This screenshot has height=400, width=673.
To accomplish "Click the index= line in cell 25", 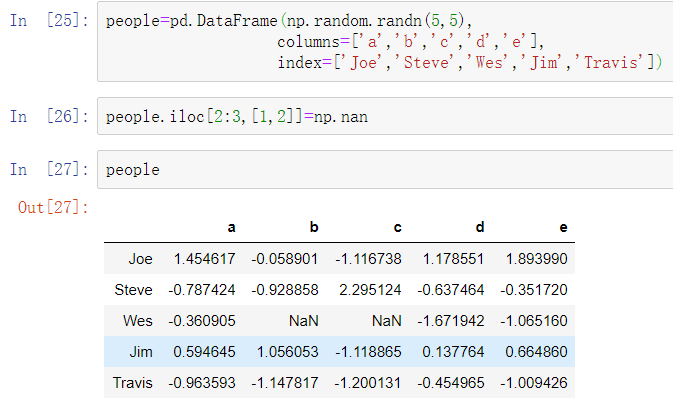I will coord(470,63).
